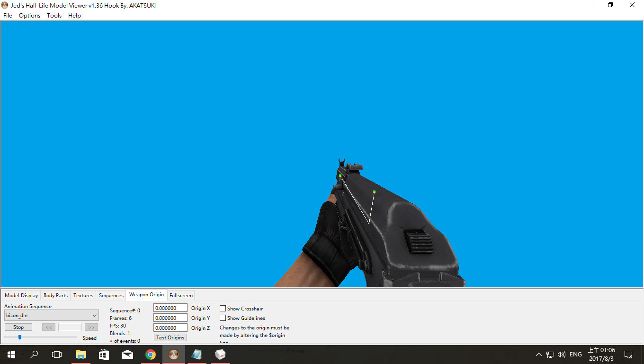The image size is (644, 364).
Task: Expand hidden icons in the system tray
Action: tap(539, 354)
